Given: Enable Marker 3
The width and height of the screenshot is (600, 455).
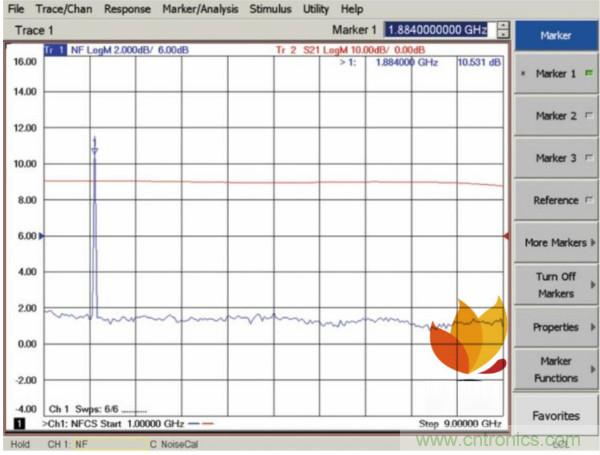Looking at the screenshot, I should (x=555, y=158).
